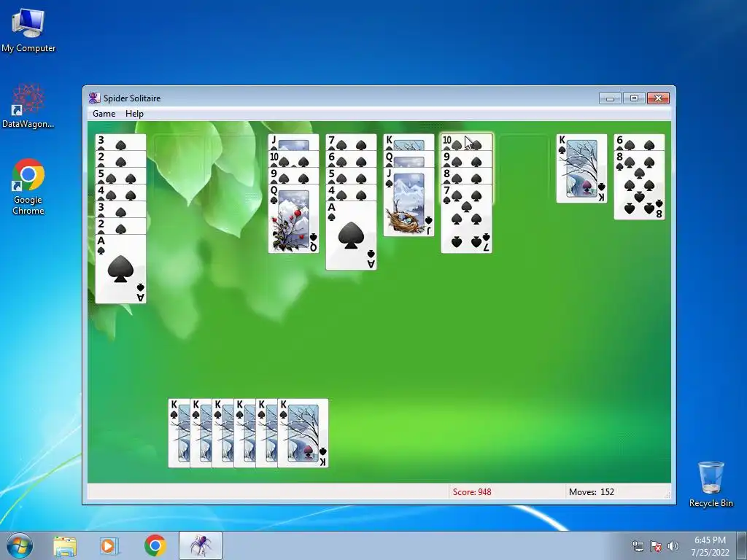Select the DataWagon desktop shortcut

pyautogui.click(x=28, y=106)
